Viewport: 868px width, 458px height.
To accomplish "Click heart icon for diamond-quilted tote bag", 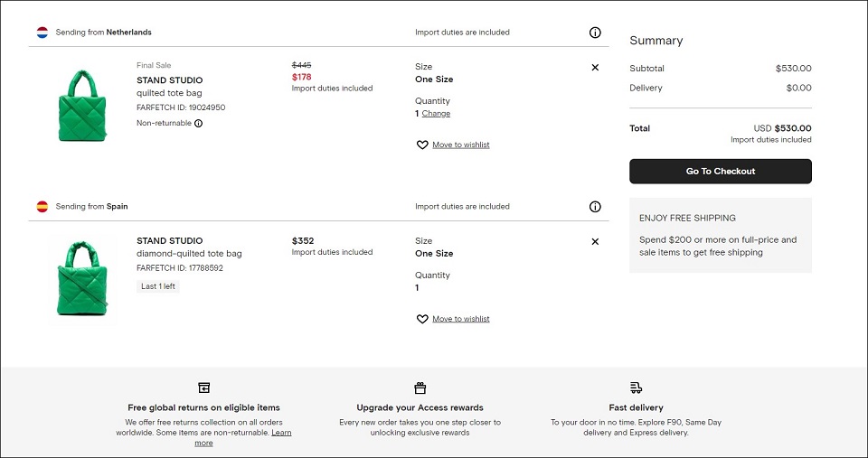I will tap(422, 319).
